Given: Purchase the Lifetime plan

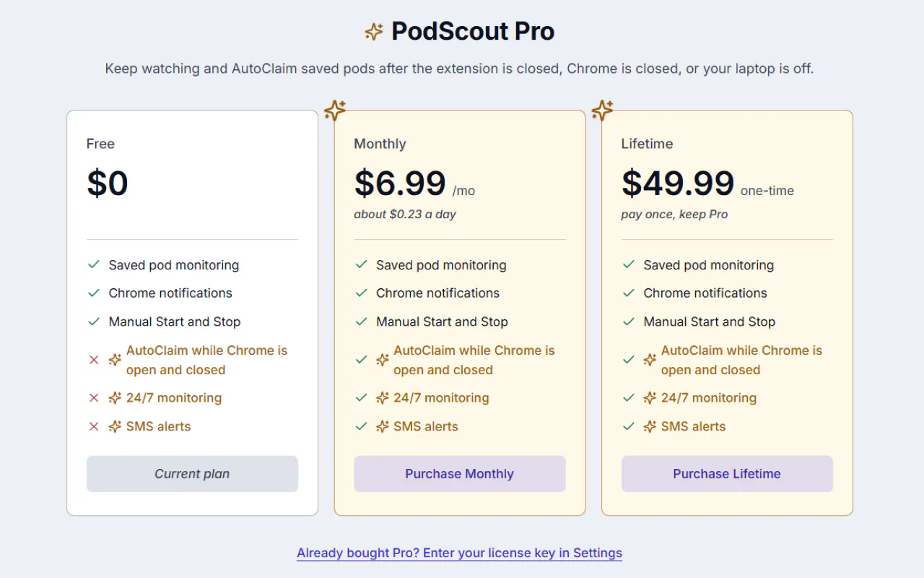Looking at the screenshot, I should (727, 474).
